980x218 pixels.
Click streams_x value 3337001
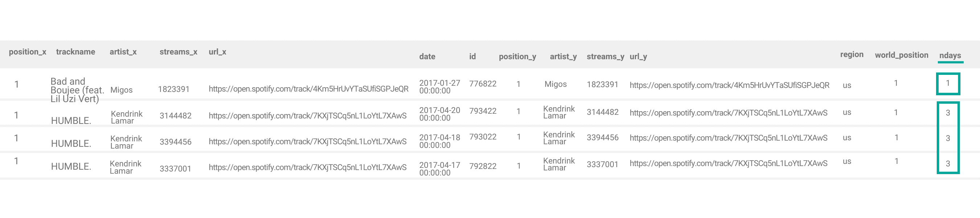coord(175,169)
